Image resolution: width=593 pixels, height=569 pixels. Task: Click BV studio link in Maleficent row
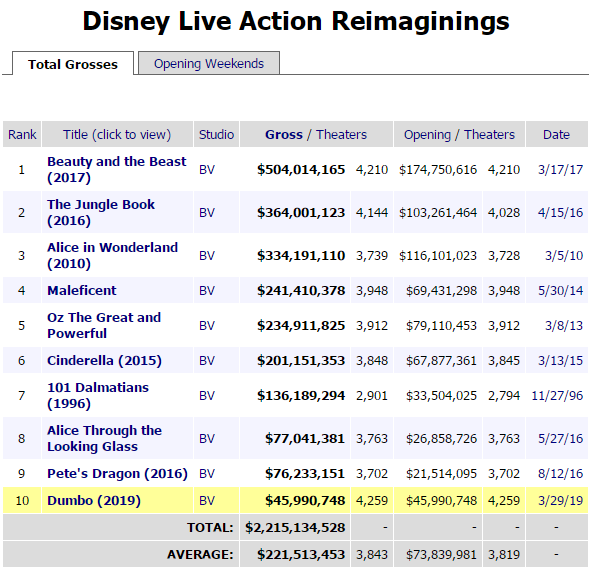(x=207, y=290)
